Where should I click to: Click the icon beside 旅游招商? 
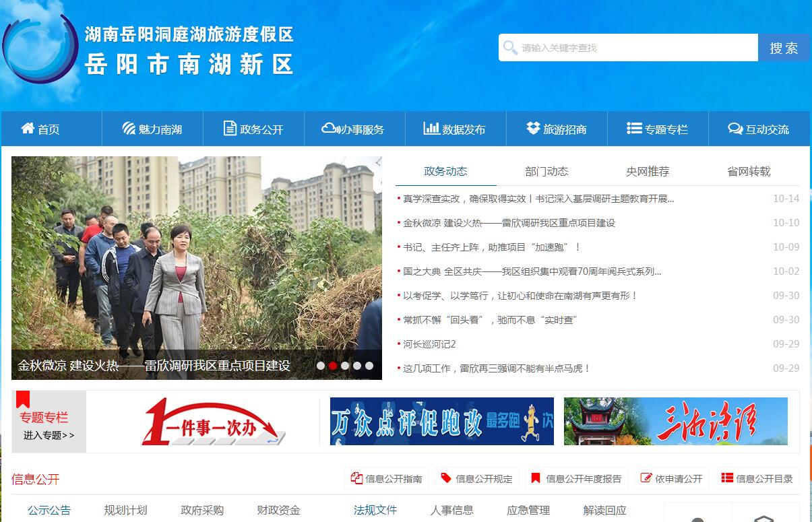[x=533, y=128]
